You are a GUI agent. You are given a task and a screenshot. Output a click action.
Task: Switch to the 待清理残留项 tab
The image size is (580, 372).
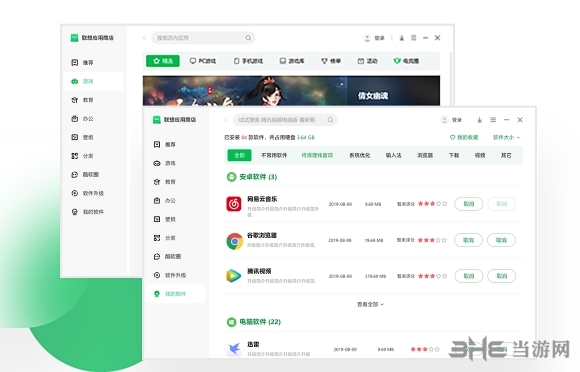coord(317,155)
